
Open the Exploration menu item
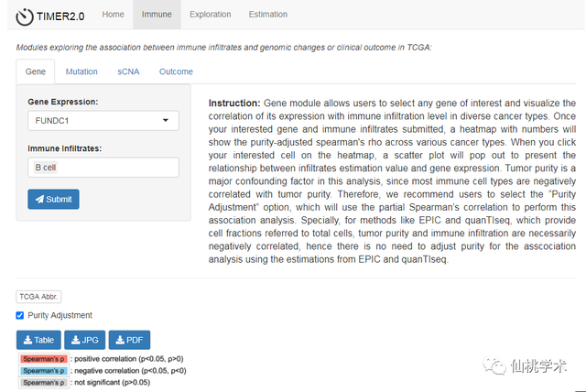point(210,15)
